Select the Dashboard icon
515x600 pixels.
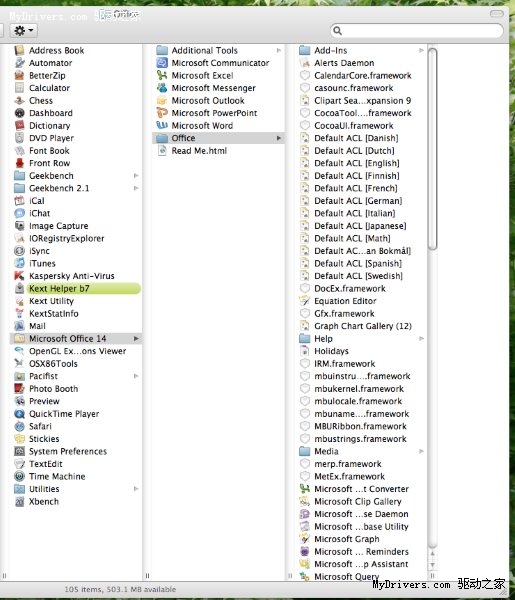[x=19, y=113]
